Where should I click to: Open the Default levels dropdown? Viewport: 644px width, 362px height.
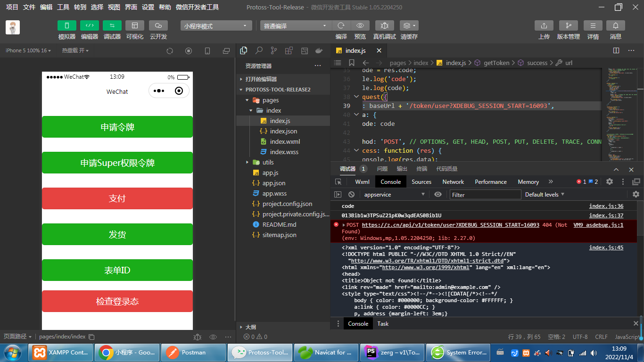pyautogui.click(x=545, y=194)
